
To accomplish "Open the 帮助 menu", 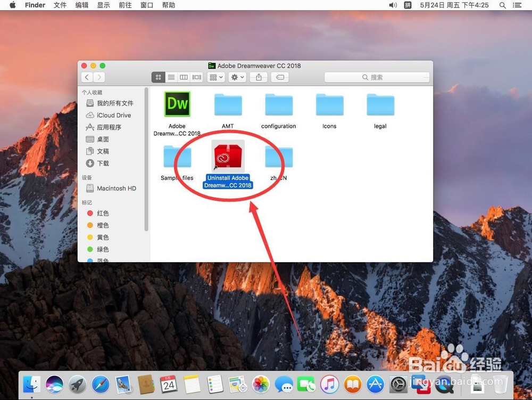I will (169, 5).
